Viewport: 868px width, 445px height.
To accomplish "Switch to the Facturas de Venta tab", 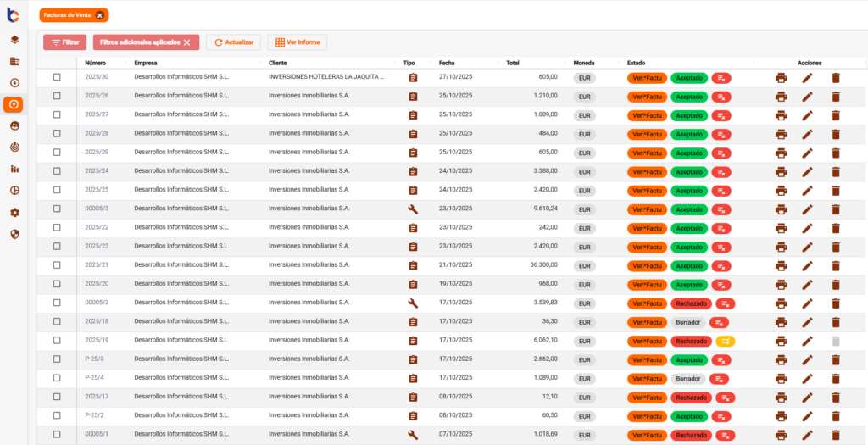I will pyautogui.click(x=68, y=15).
